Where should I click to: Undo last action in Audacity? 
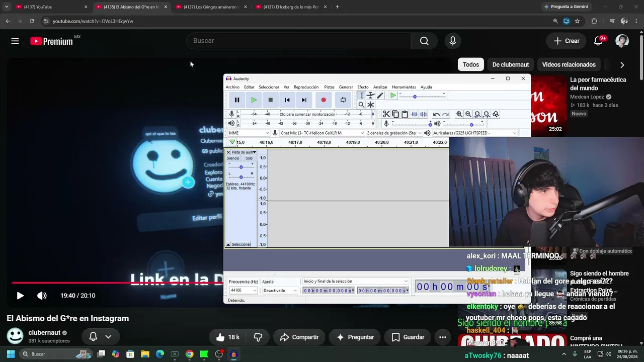(436, 114)
